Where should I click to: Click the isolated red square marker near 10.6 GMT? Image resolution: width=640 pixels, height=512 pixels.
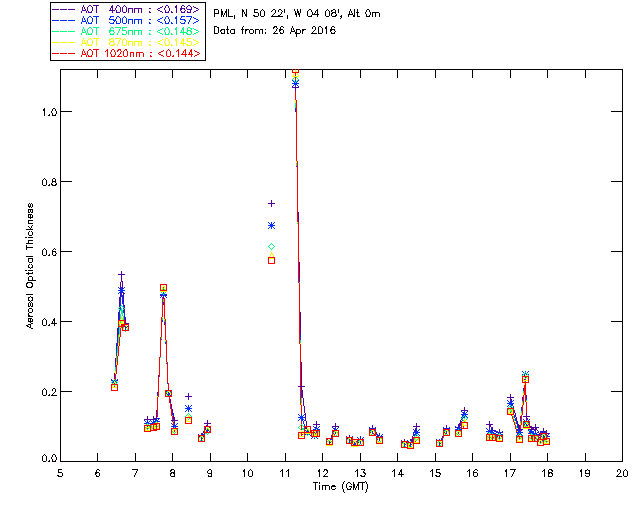tap(271, 260)
